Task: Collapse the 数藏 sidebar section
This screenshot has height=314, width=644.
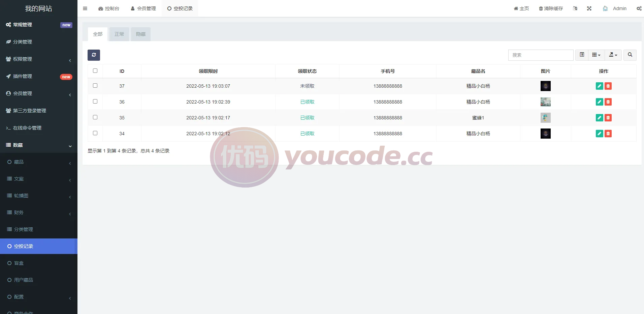Action: (39, 145)
